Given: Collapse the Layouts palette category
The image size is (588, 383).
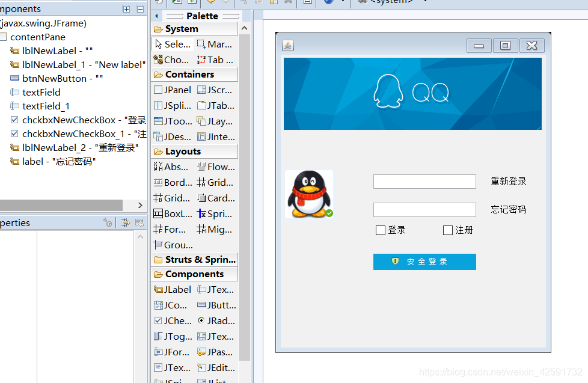Looking at the screenshot, I should coord(194,152).
